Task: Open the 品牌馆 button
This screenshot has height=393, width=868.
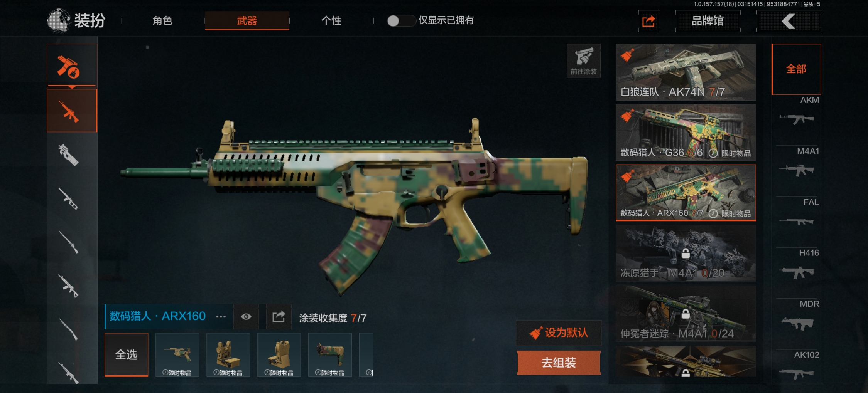Action: pos(708,21)
